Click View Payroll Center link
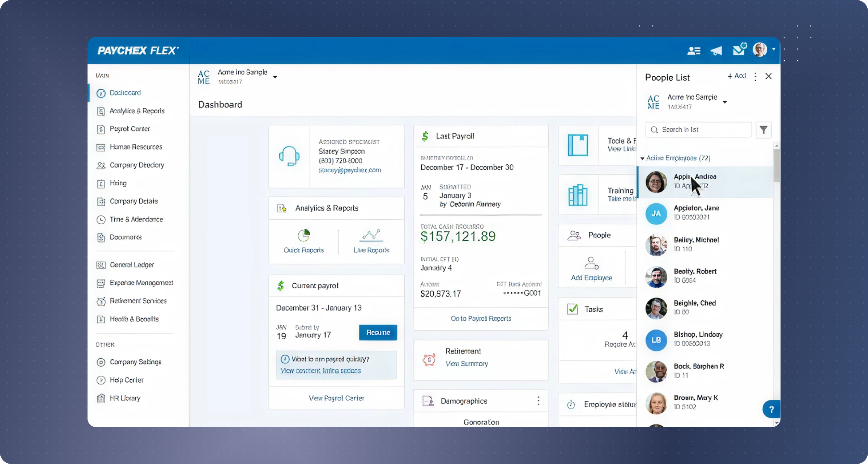 pos(336,398)
